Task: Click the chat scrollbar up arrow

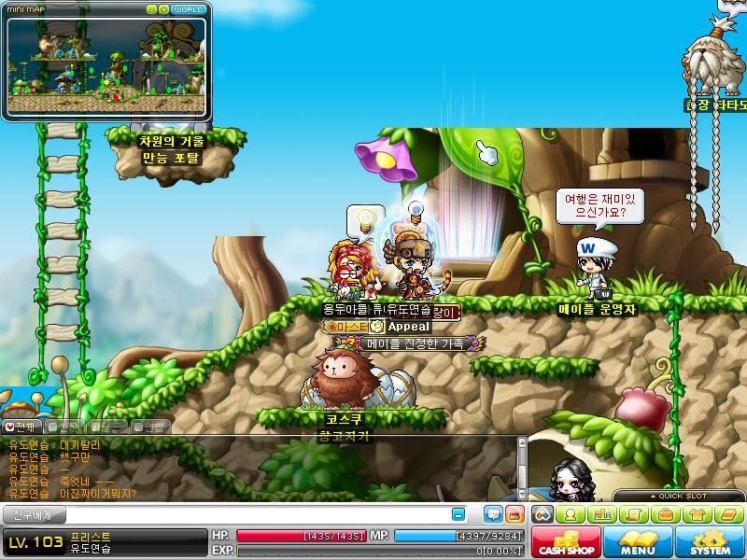Action: coord(522,442)
